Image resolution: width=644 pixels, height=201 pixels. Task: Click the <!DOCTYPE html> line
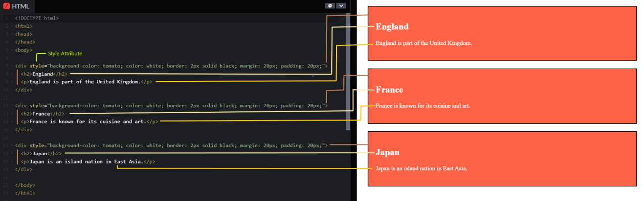tap(37, 18)
